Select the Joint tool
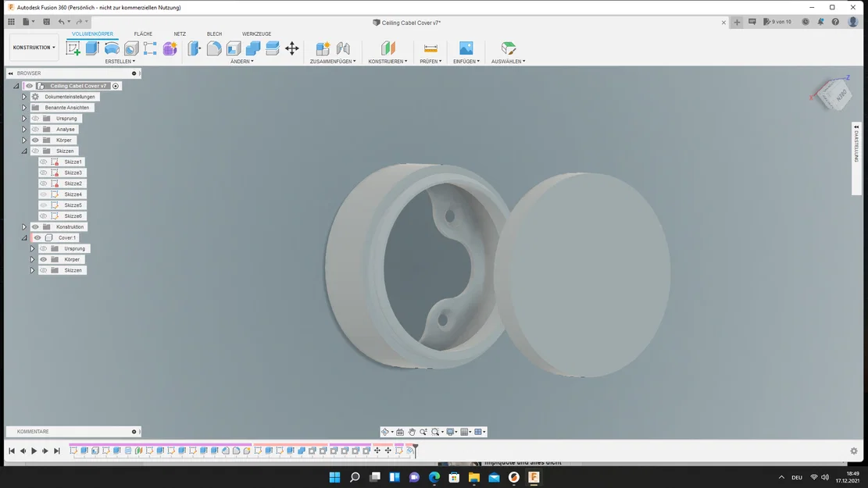 [343, 48]
